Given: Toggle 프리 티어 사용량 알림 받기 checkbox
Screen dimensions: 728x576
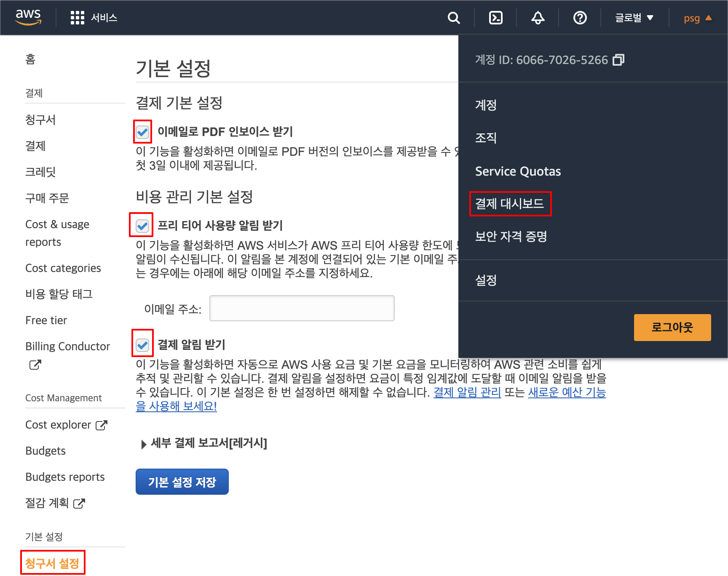Looking at the screenshot, I should point(142,226).
